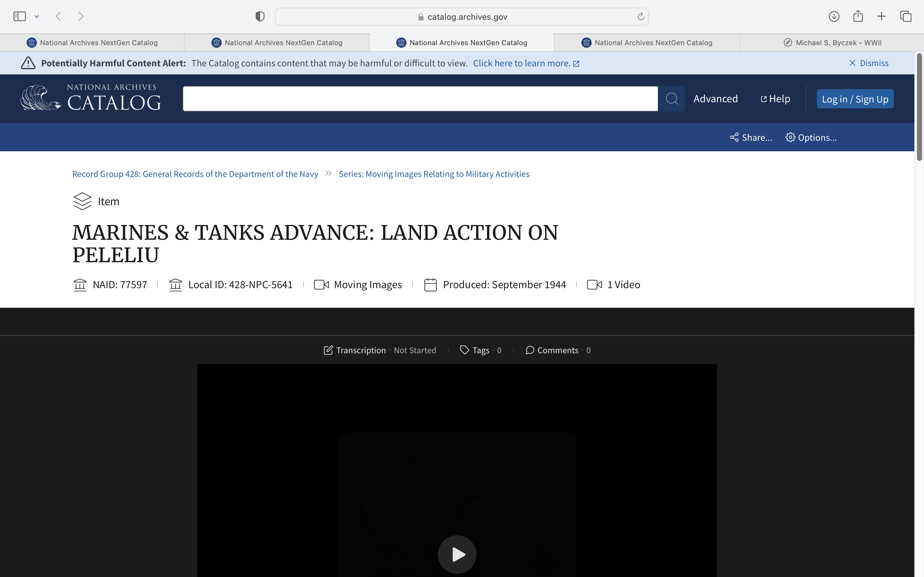The height and width of the screenshot is (577, 924).
Task: Click the privacy shield icon
Action: 260,16
